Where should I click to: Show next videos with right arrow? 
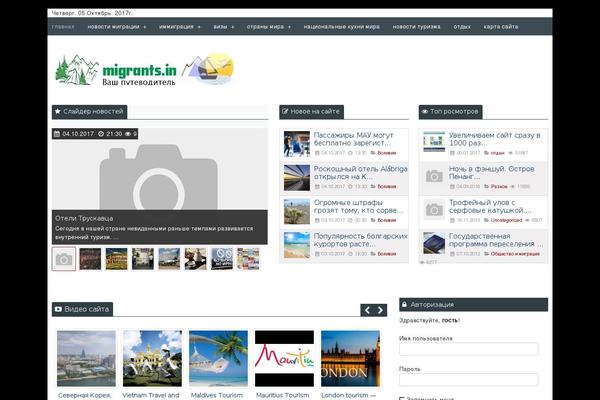[380, 310]
